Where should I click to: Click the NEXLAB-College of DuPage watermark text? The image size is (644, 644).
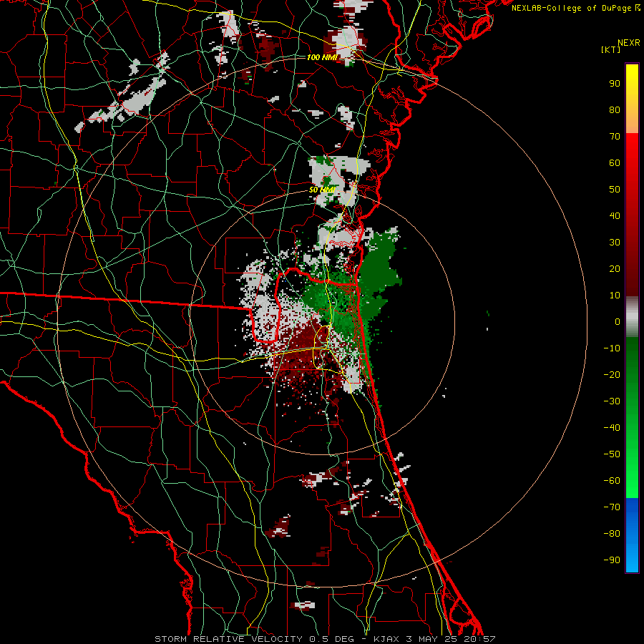(575, 8)
